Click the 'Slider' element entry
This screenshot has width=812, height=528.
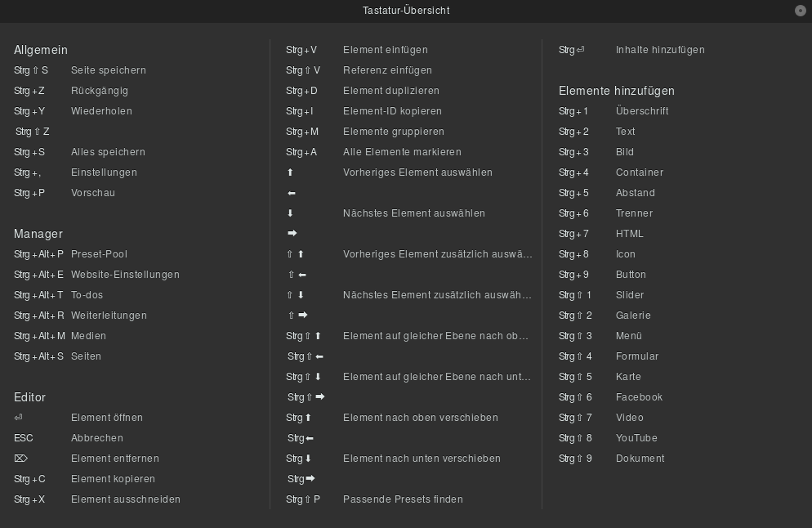click(x=630, y=295)
